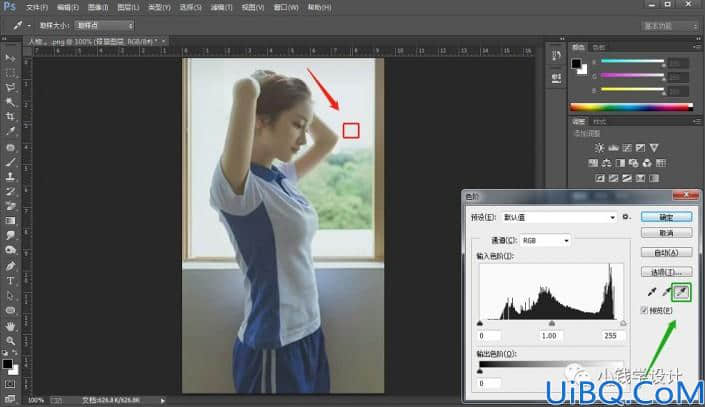
Task: Click the Cancel button in Levels dialog
Action: [666, 233]
